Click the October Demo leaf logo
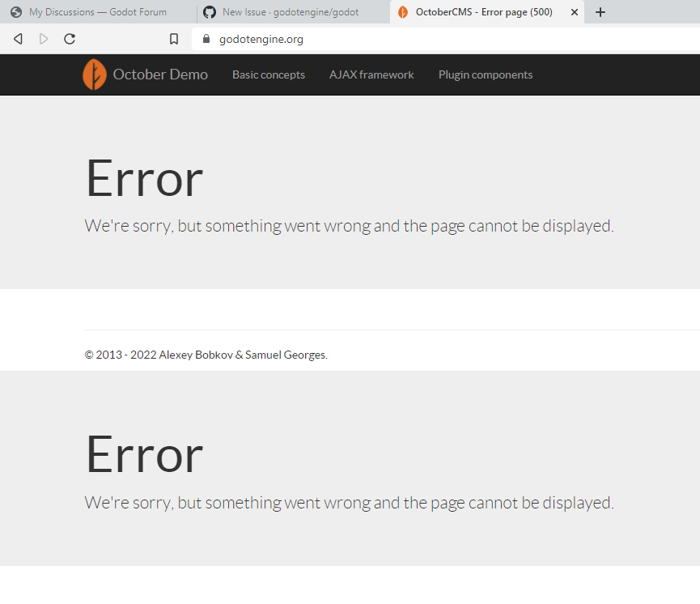This screenshot has height=604, width=700. [95, 74]
